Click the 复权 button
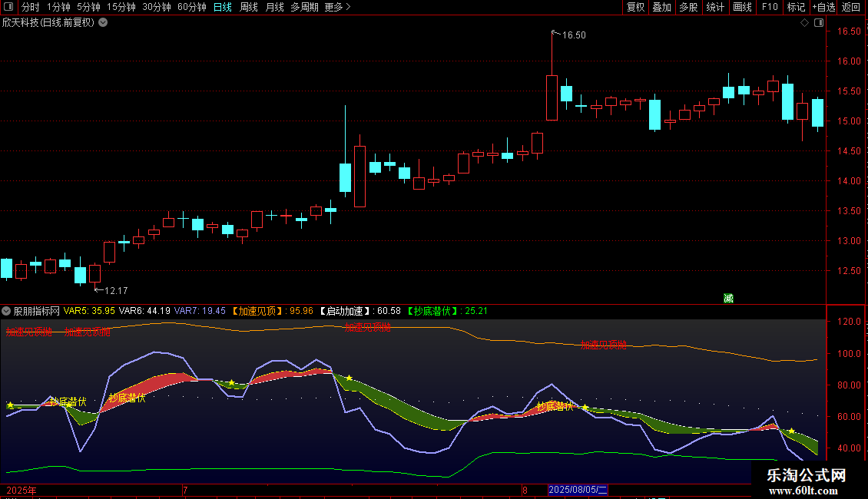 coord(635,7)
